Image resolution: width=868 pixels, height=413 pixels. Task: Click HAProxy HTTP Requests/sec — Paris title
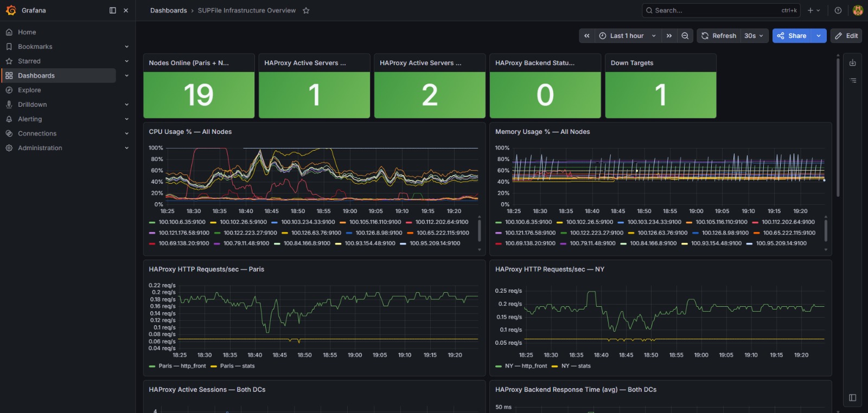click(207, 269)
